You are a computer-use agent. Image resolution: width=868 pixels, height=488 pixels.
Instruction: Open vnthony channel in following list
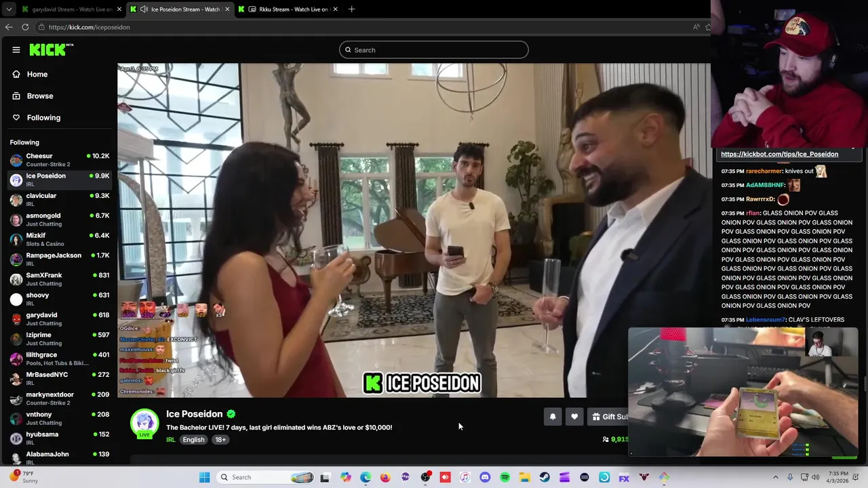pos(60,418)
